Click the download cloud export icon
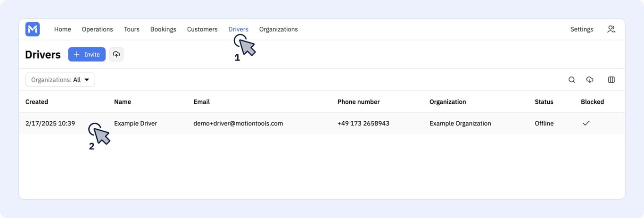Screen dimensions: 644x218 [x=590, y=80]
